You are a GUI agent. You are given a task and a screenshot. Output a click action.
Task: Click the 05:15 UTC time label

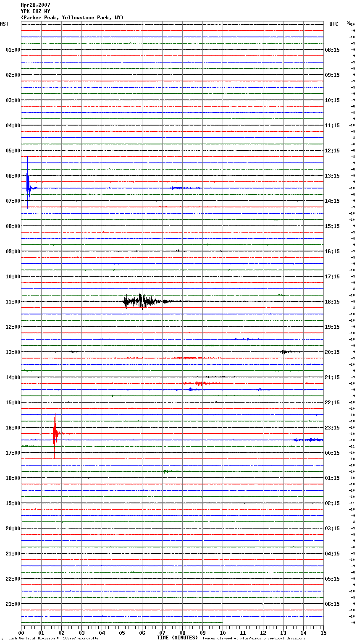coord(332,579)
